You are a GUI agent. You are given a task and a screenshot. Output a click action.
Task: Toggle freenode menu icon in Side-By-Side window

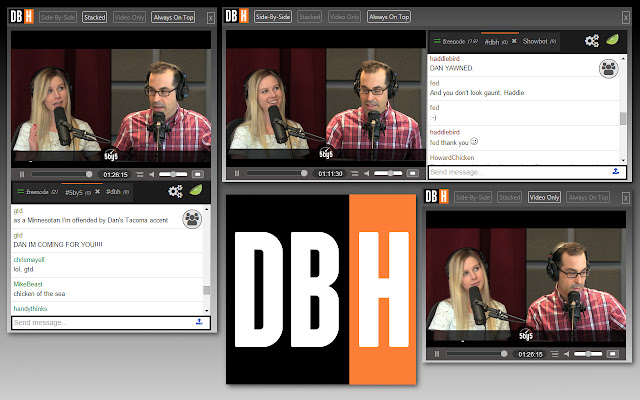(x=437, y=41)
